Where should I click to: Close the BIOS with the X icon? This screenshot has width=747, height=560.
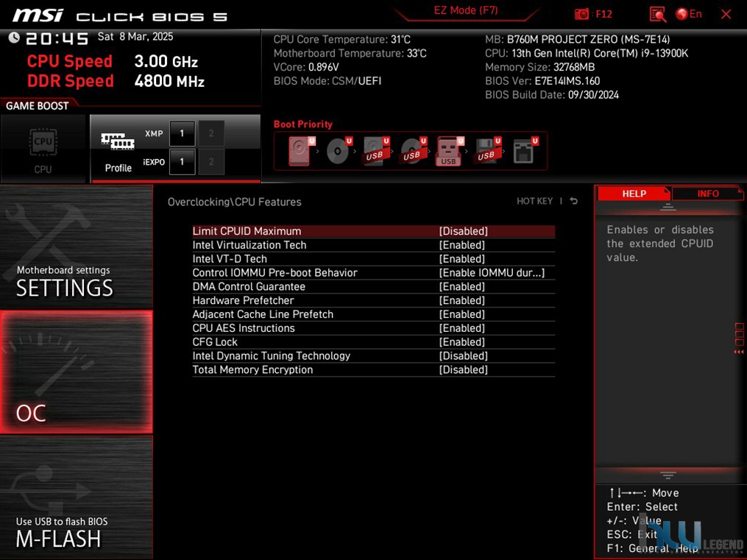click(726, 14)
